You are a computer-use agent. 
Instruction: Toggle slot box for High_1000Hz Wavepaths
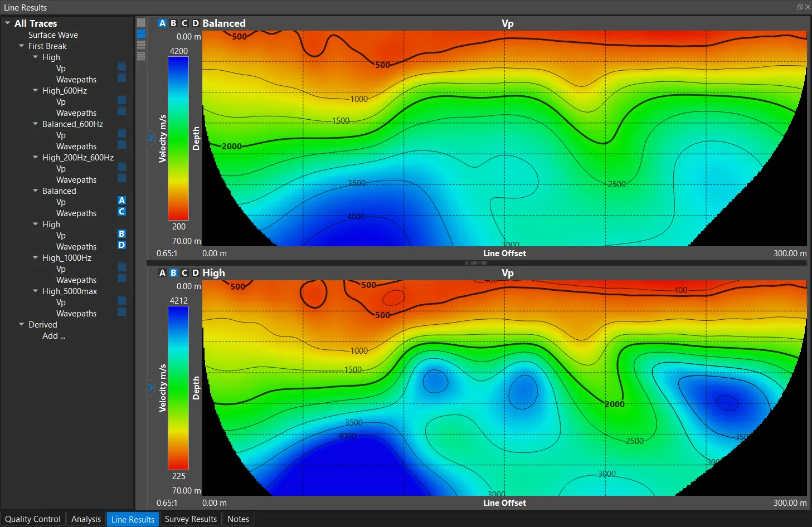(x=121, y=279)
